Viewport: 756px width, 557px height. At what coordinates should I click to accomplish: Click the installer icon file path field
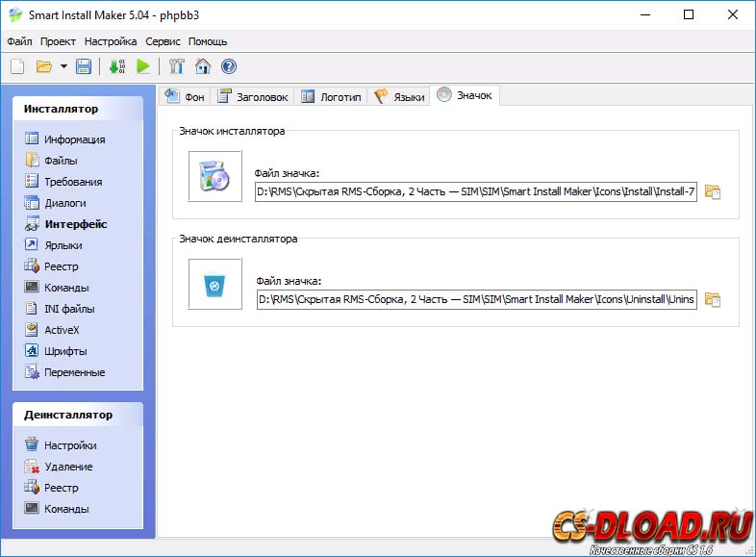pyautogui.click(x=476, y=192)
